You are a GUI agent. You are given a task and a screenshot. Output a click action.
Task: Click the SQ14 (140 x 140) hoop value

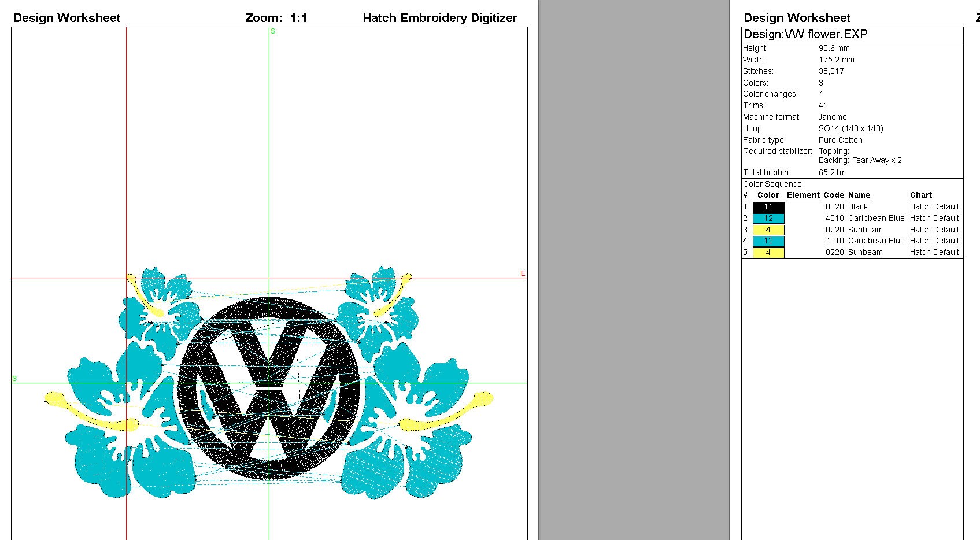coord(851,128)
